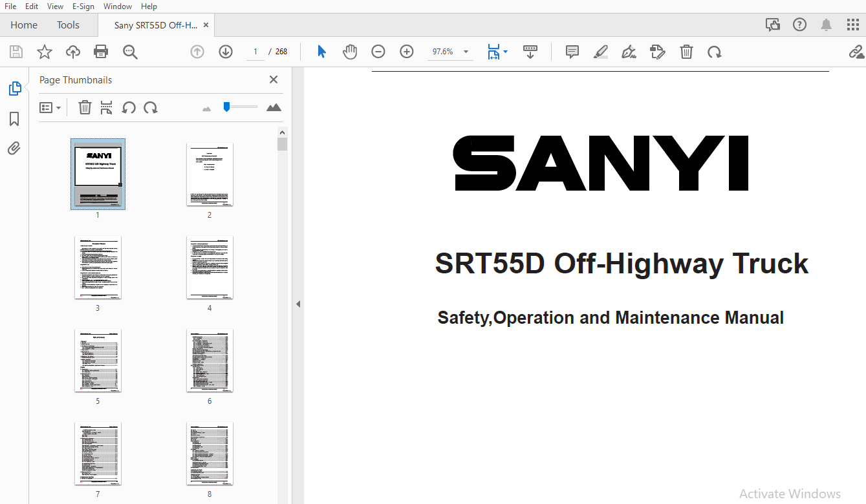Open the Attachments paperclip panel
The height and width of the screenshot is (504, 866).
click(x=14, y=149)
